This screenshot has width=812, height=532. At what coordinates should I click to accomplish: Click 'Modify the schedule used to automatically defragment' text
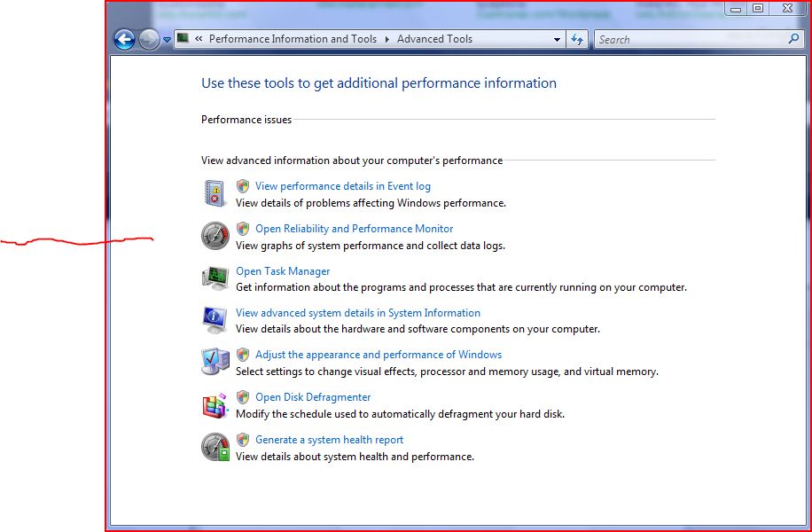pos(401,414)
